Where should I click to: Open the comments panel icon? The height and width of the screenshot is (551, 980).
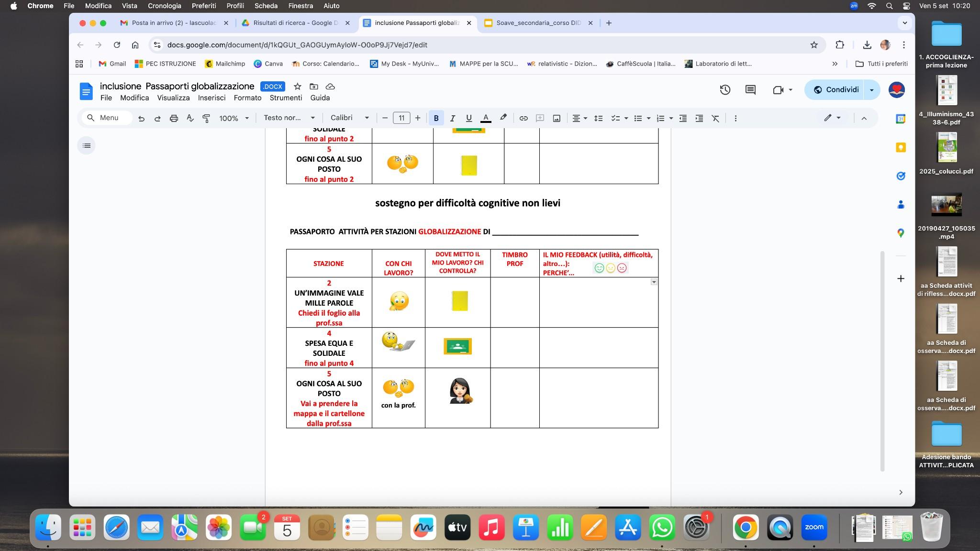point(750,90)
